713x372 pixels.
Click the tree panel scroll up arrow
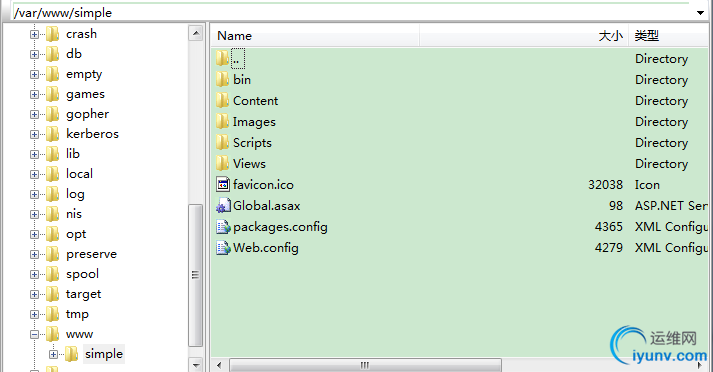[196, 33]
